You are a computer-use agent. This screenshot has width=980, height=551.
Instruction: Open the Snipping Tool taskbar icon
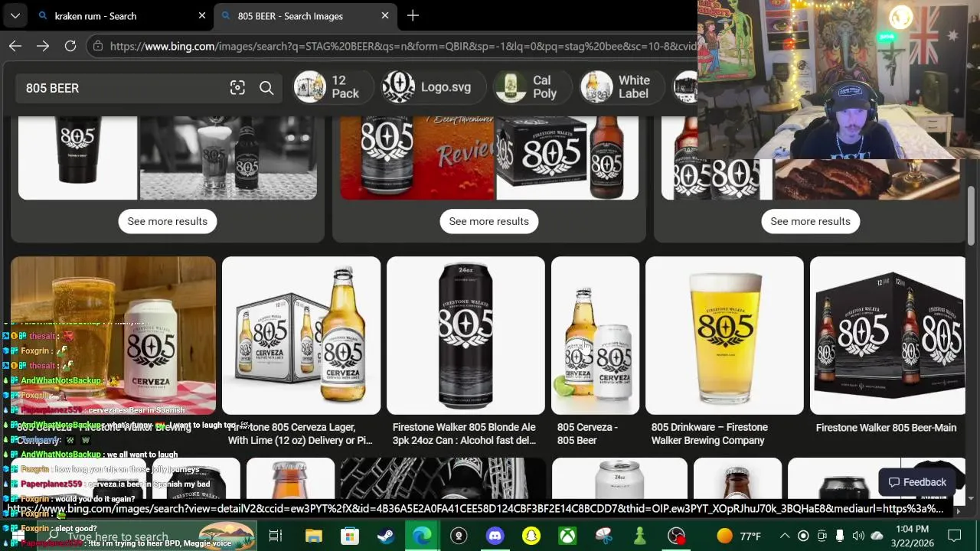coord(603,536)
